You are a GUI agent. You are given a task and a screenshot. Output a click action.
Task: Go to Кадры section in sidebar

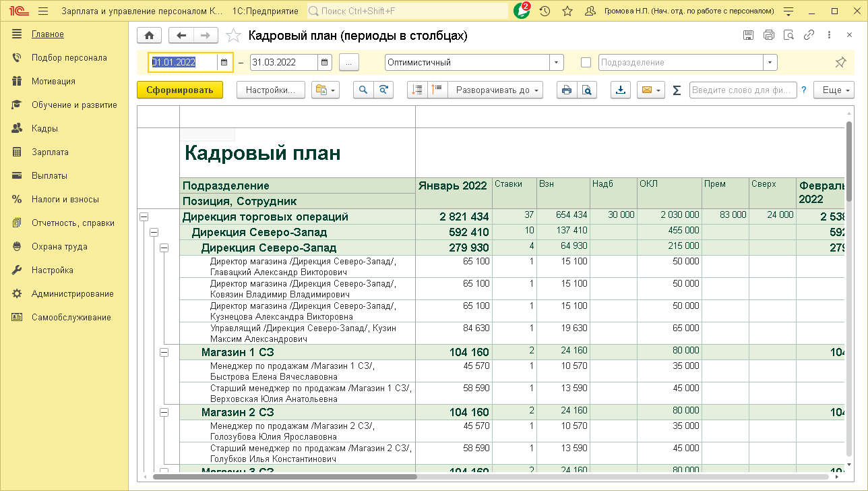click(x=44, y=128)
